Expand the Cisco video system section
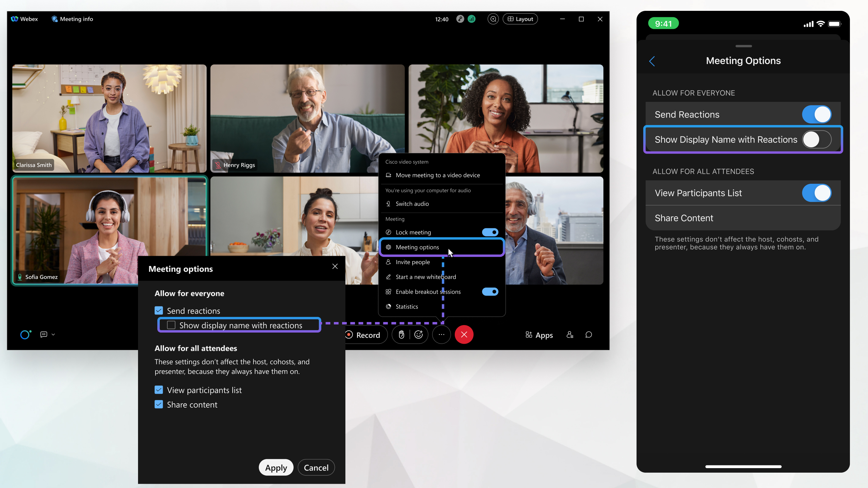 [407, 161]
